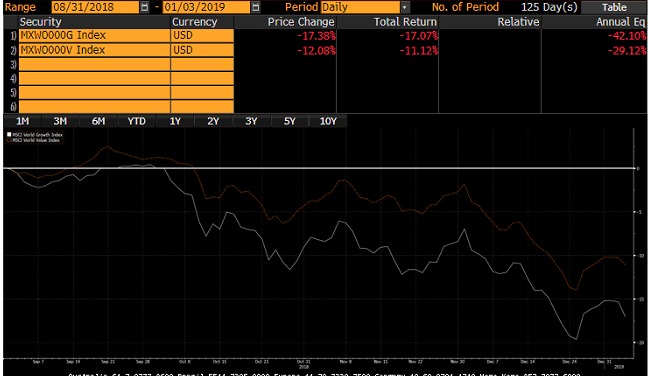Select the 6M time range tab
Viewport: 649px width, 376px height.
coord(98,121)
